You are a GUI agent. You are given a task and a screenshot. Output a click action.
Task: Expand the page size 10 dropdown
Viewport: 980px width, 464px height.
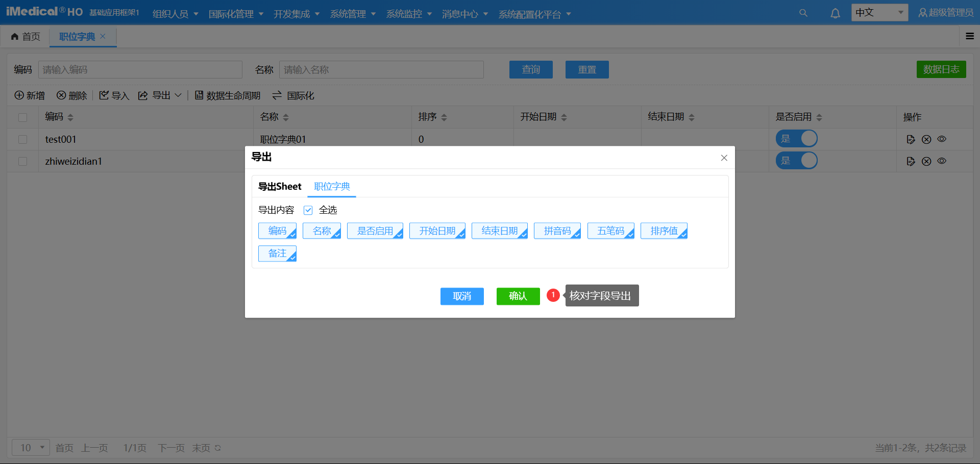coord(31,448)
